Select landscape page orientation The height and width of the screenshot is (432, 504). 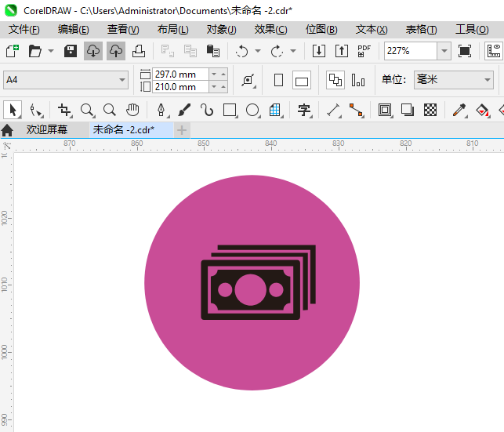[302, 80]
